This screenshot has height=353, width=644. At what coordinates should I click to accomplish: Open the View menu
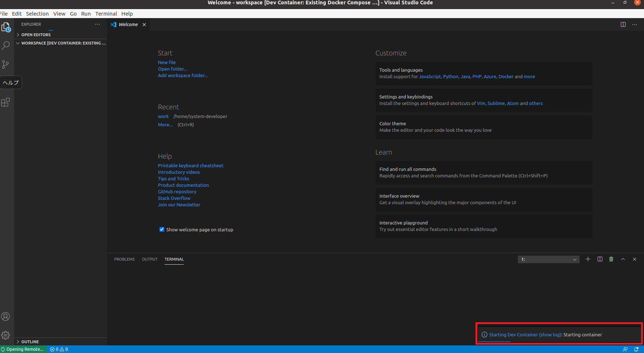(x=59, y=14)
